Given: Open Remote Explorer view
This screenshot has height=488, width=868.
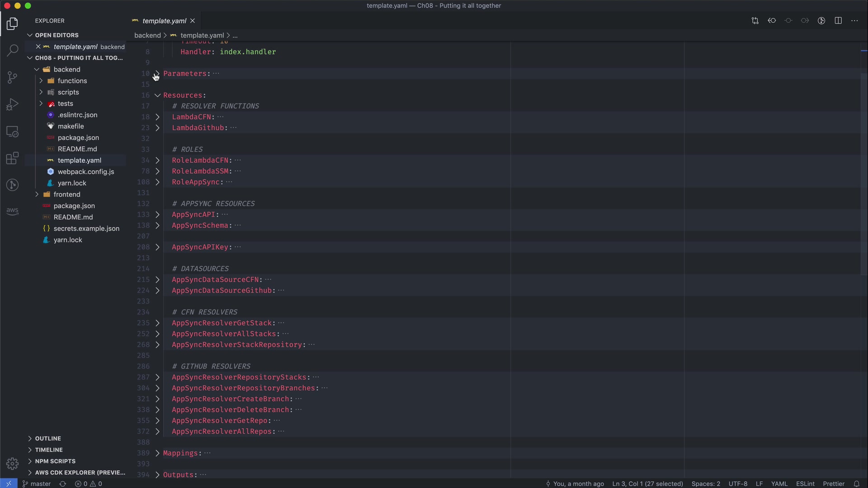Looking at the screenshot, I should [12, 131].
